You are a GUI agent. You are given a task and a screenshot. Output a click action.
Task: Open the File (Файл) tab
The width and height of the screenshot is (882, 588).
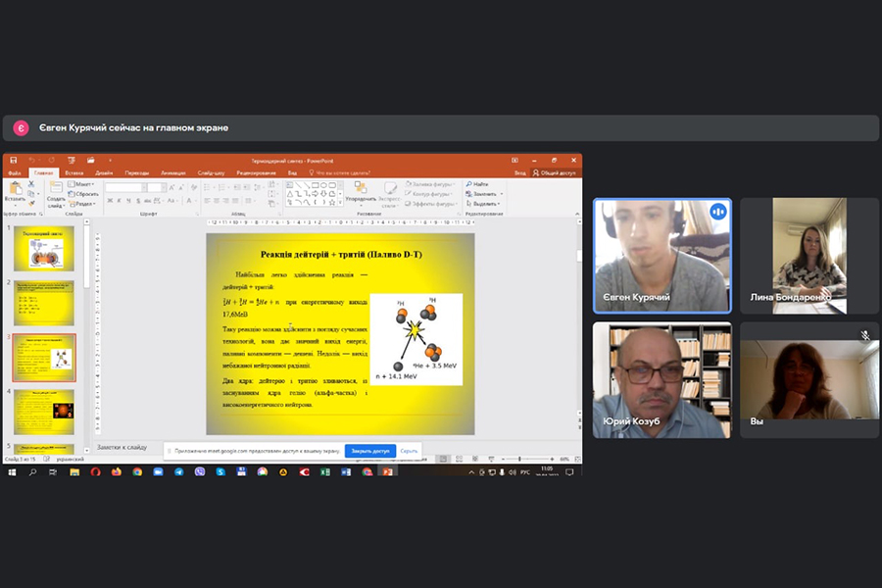pos(15,172)
